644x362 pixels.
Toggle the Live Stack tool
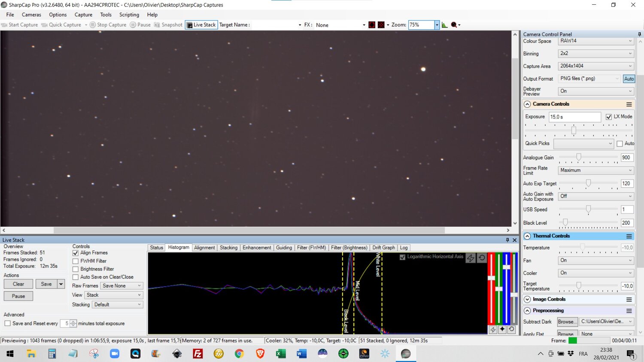201,25
